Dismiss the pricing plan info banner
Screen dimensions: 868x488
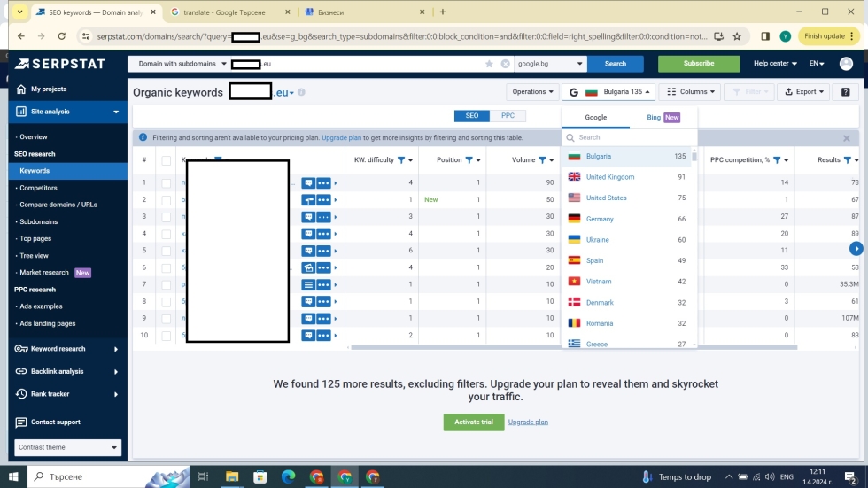click(x=846, y=138)
